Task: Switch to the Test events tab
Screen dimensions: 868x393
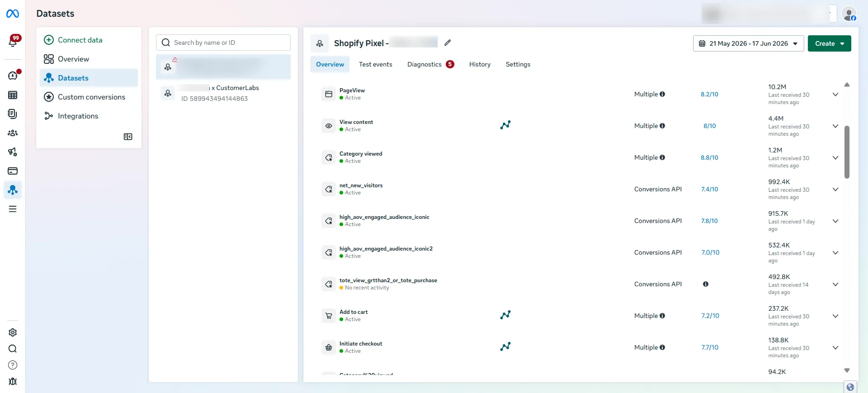Action: point(375,64)
